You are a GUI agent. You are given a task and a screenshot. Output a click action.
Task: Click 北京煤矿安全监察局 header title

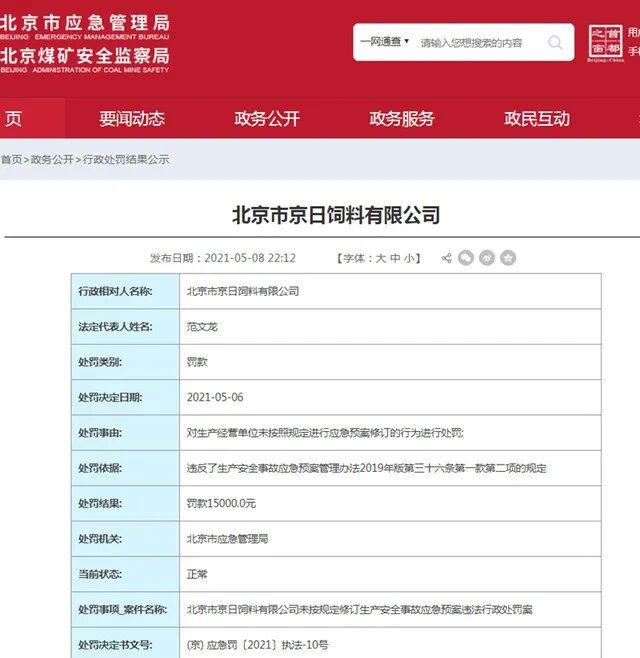84,60
